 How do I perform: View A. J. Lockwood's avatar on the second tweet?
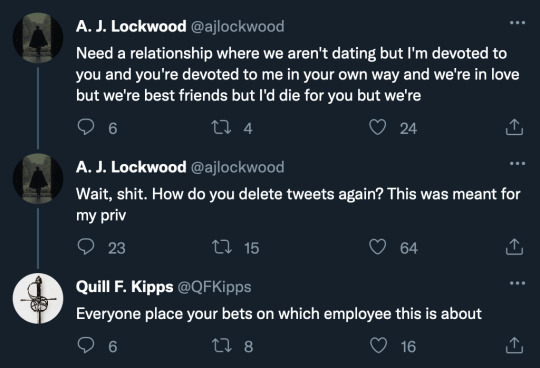(38, 179)
